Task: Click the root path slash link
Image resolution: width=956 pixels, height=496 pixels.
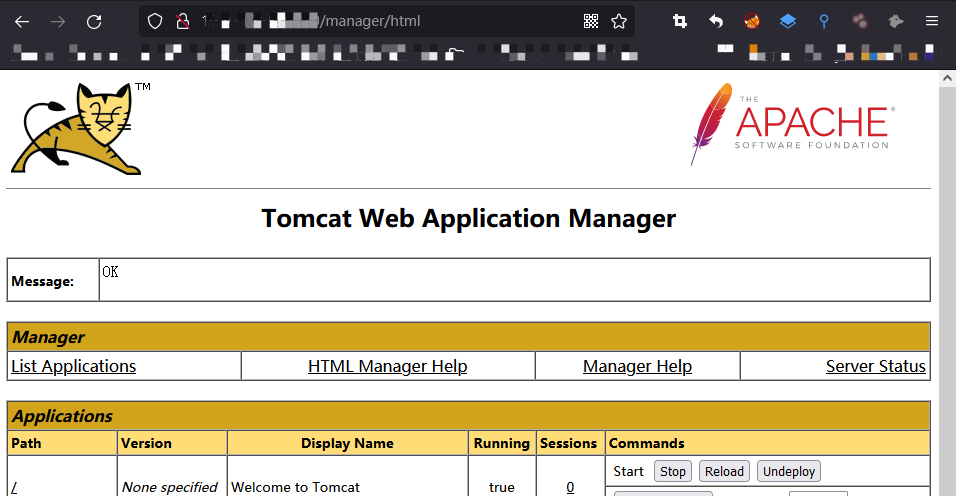Action: click(x=14, y=487)
